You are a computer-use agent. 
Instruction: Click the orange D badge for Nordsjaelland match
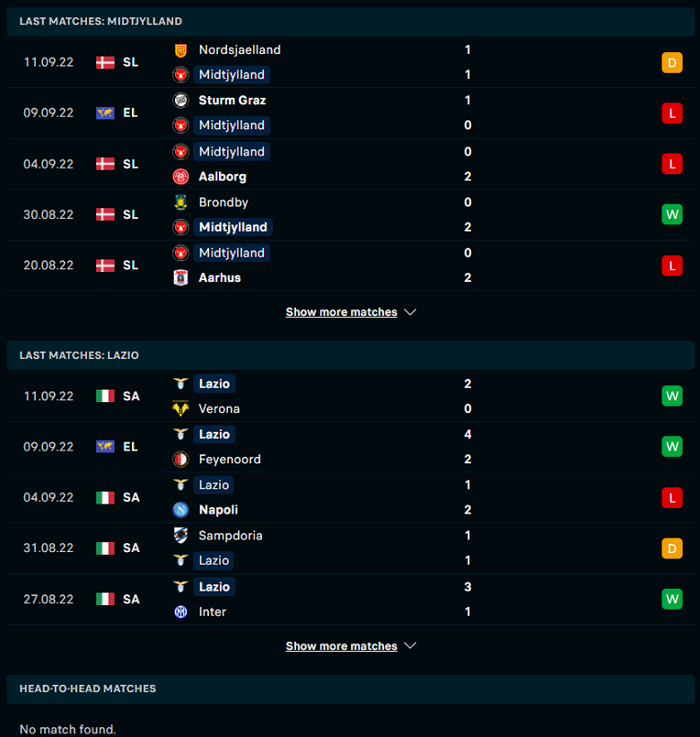point(672,63)
